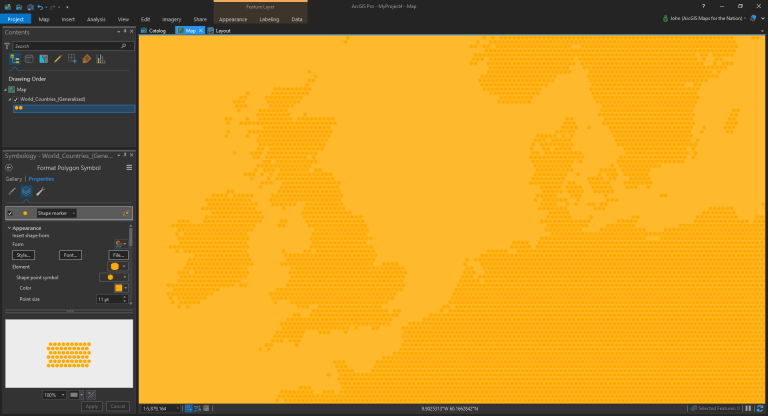
Task: Open Symbol tab brush icon
Action: [12, 192]
